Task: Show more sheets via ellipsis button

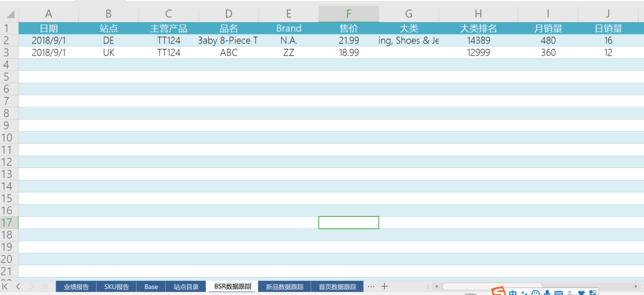Action: pos(371,287)
